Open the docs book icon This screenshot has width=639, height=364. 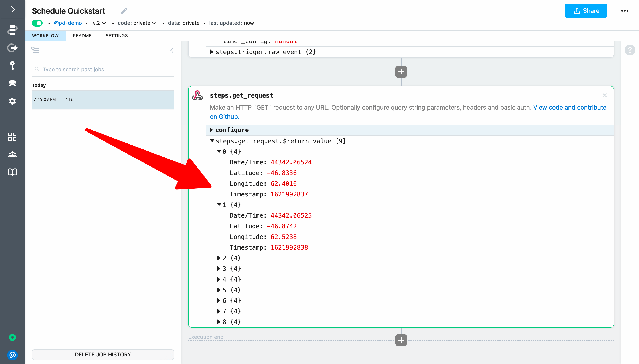[12, 172]
